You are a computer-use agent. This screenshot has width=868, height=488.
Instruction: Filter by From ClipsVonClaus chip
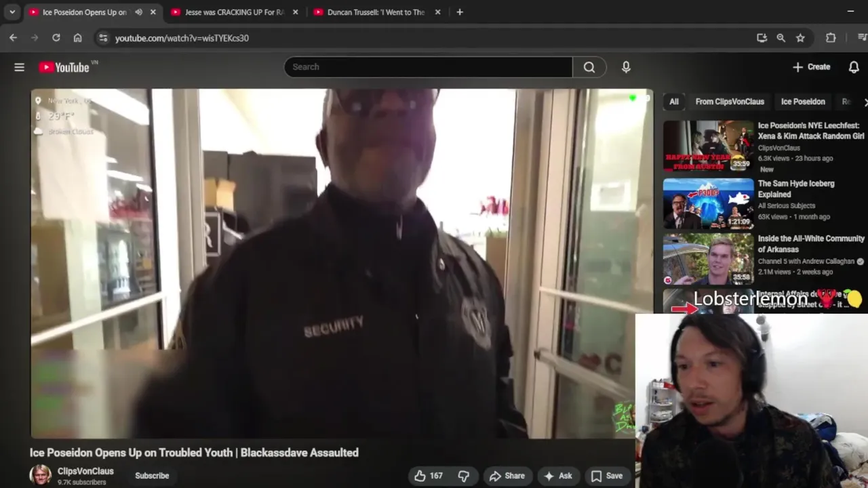pyautogui.click(x=730, y=102)
